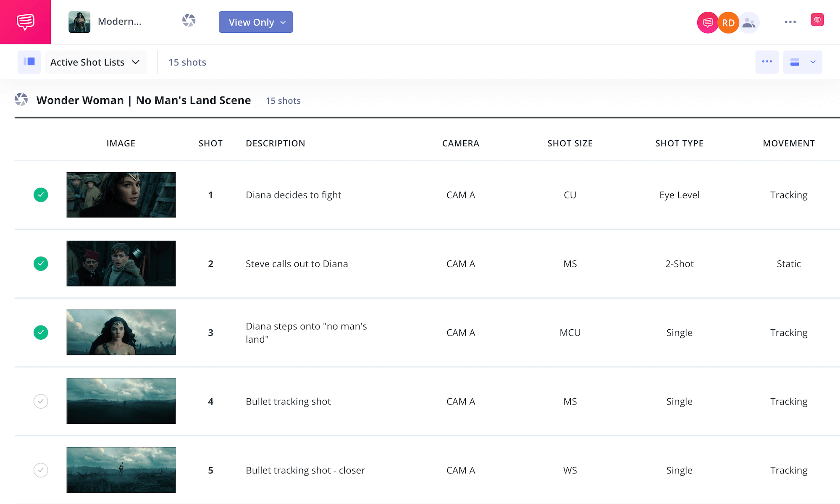840x504 pixels.
Task: Click the Modern... project title link
Action: 119,22
